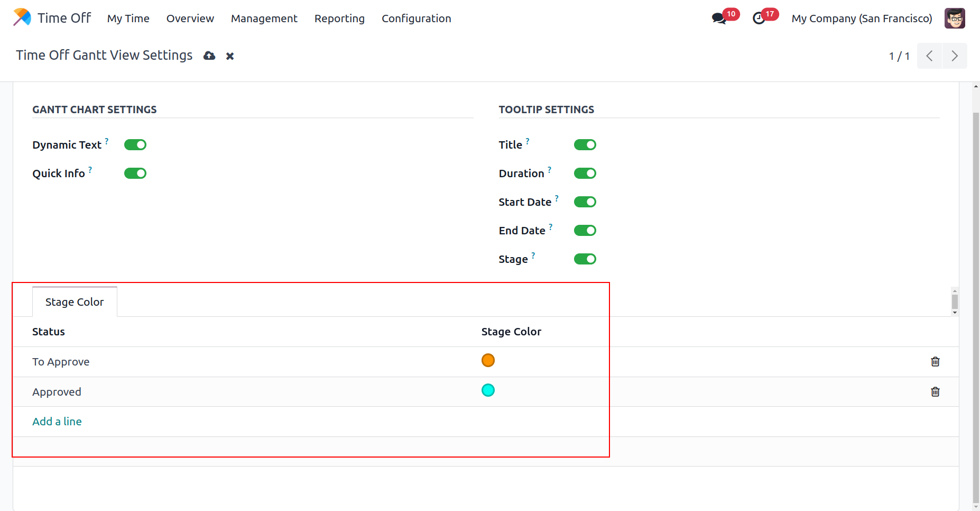The width and height of the screenshot is (980, 511).
Task: Open the activities clock icon
Action: 759,19
